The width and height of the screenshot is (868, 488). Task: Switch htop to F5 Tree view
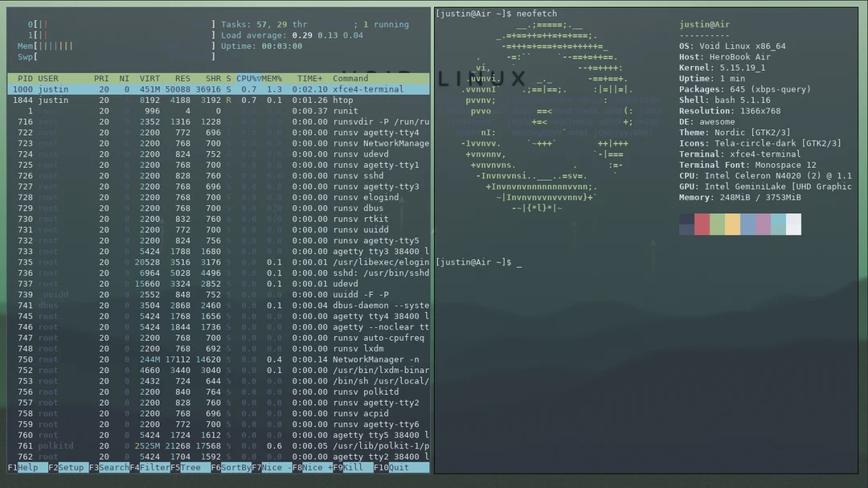pos(187,467)
